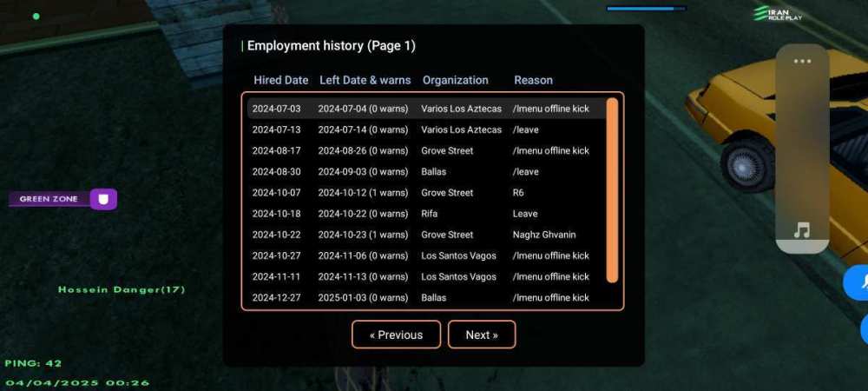Select the row hired 2024-10-22
The width and height of the screenshot is (868, 391).
[426, 235]
